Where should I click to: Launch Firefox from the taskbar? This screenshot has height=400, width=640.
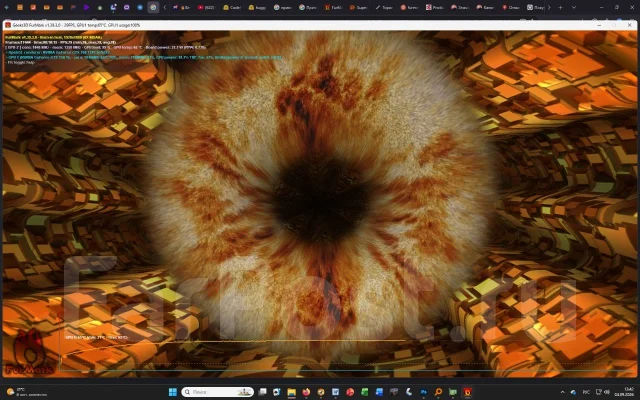point(306,392)
